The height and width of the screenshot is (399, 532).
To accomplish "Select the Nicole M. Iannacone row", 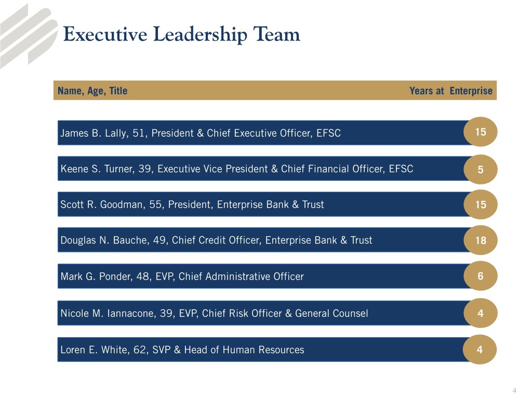I will click(x=260, y=313).
